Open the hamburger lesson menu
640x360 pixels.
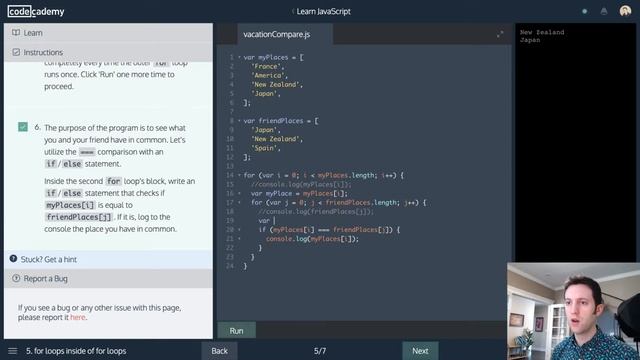[13, 351]
